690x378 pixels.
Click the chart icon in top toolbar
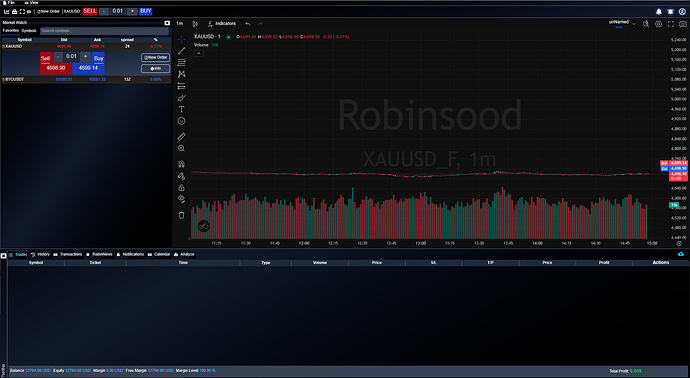[x=7, y=11]
